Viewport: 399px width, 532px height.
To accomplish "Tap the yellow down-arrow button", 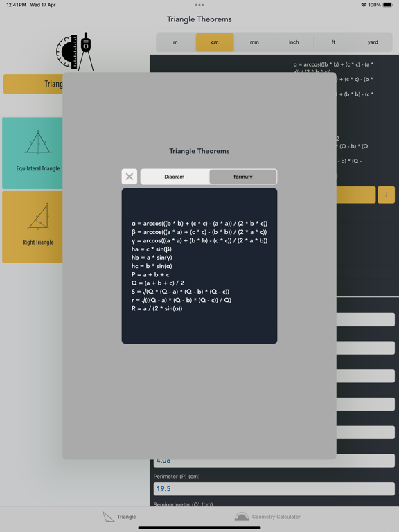I will click(386, 195).
